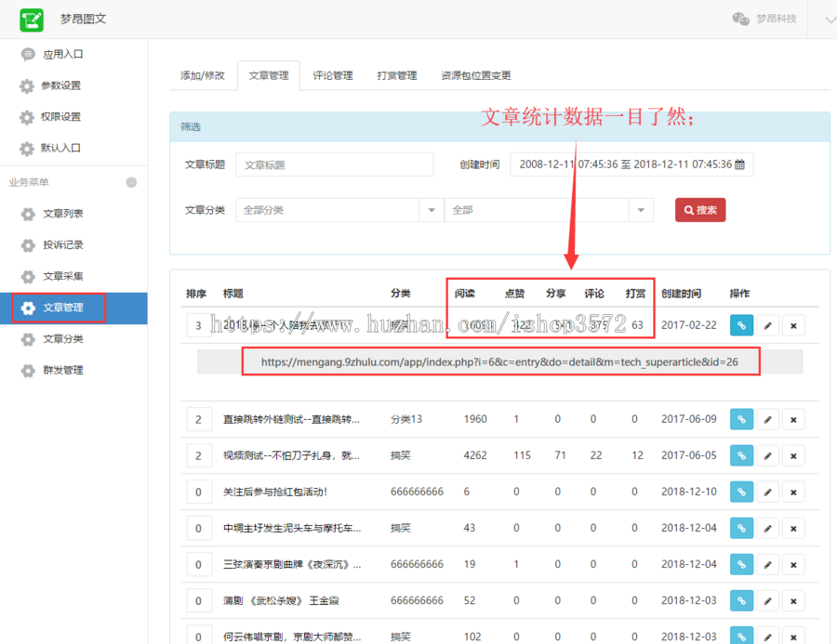Click the speech bubble icon beside 应用入口
The image size is (837, 644).
[x=28, y=54]
